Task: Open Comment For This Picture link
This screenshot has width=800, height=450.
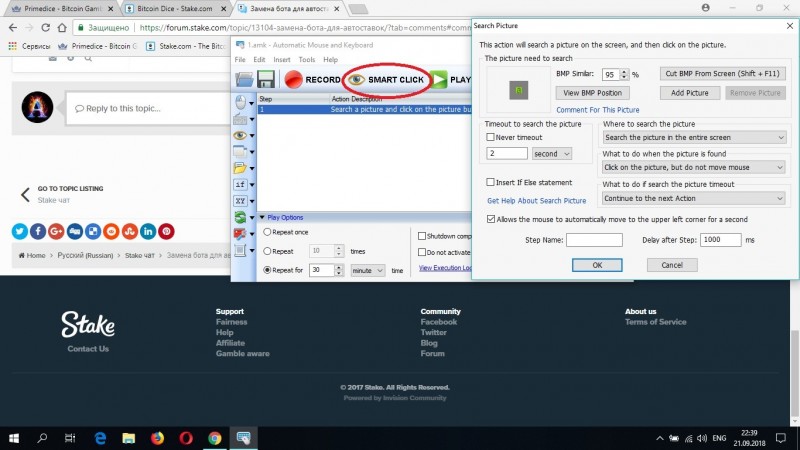Action: coord(597,110)
